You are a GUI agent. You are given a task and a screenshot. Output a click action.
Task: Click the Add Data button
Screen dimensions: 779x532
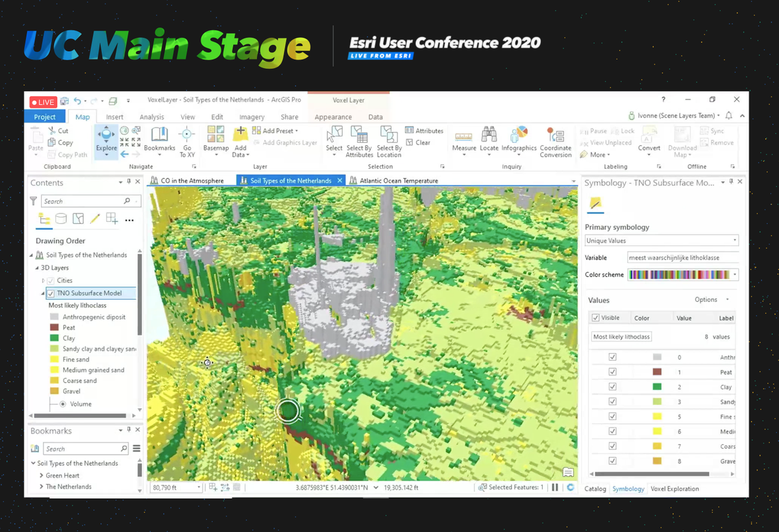[240, 141]
